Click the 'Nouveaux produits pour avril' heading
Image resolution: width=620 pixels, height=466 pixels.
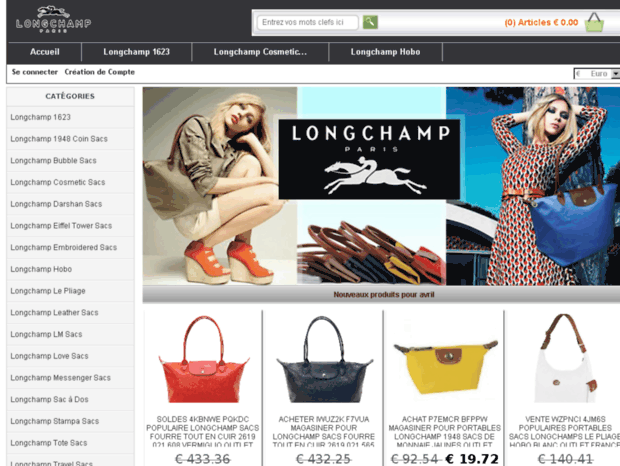coord(384,295)
